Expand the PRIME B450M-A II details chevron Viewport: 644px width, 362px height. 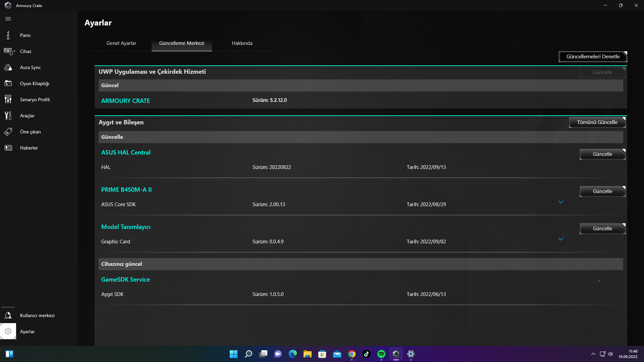560,202
